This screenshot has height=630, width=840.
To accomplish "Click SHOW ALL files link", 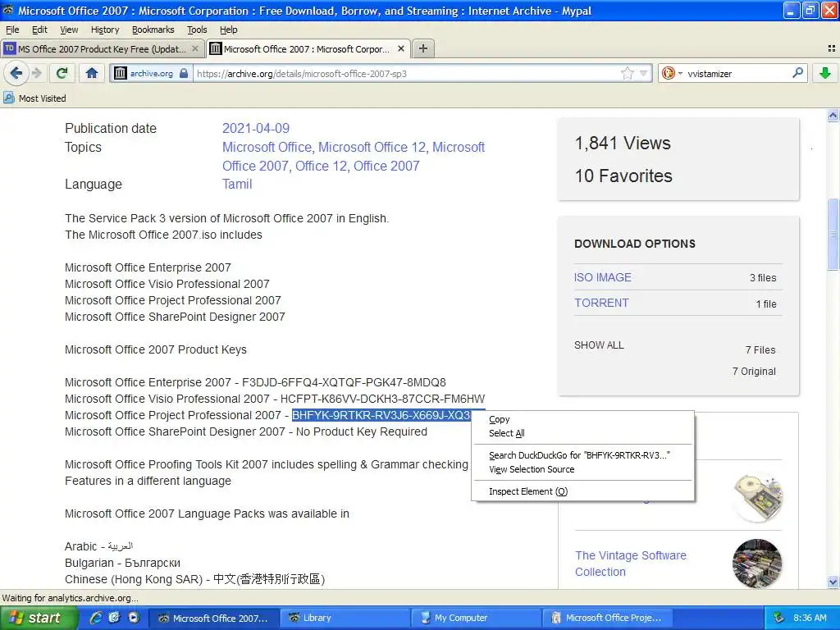I will pos(599,345).
